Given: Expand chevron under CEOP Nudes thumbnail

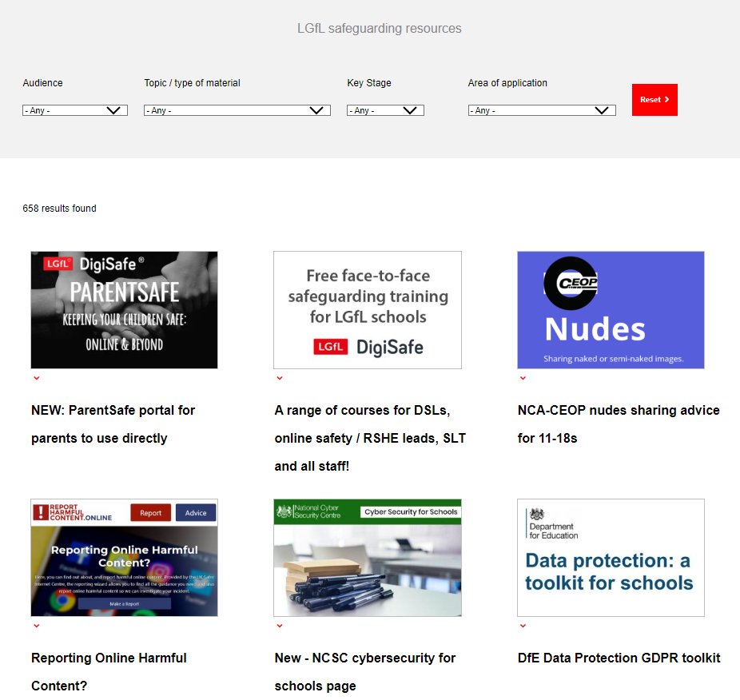Looking at the screenshot, I should 523,378.
